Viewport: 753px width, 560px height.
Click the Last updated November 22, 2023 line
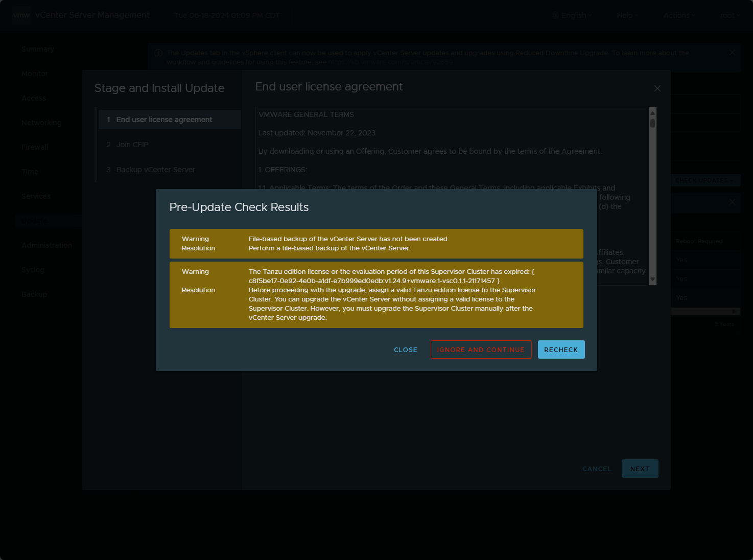(x=317, y=133)
